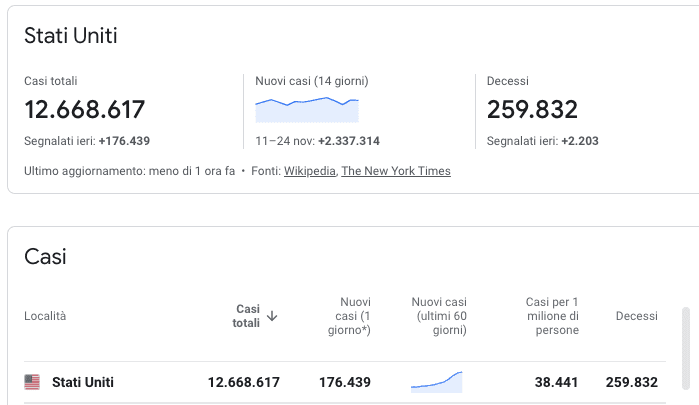Select the Casi per 1 milione di persone header

(x=552, y=316)
